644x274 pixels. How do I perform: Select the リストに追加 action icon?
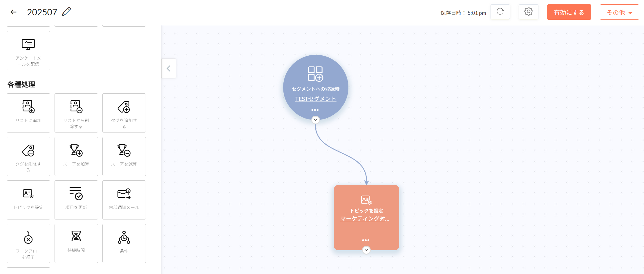28,107
